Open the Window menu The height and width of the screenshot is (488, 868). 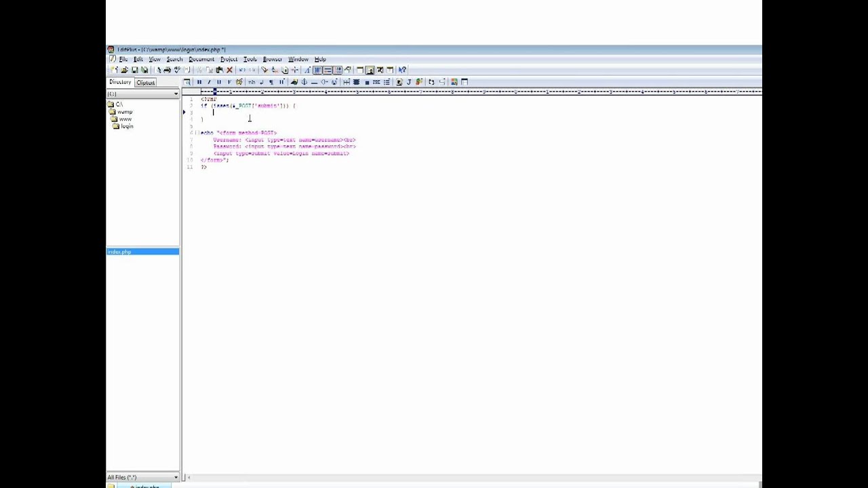[298, 59]
